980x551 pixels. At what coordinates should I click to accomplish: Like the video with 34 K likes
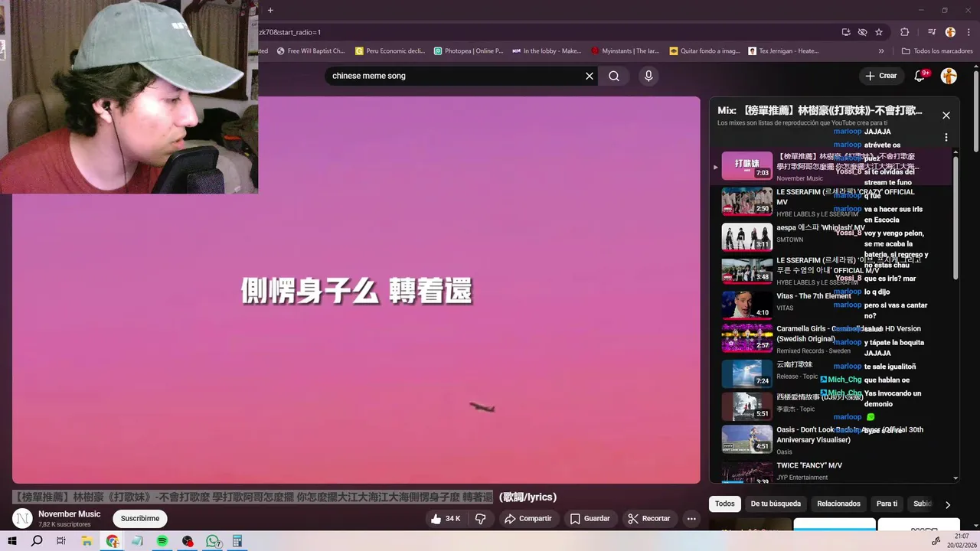pos(446,519)
